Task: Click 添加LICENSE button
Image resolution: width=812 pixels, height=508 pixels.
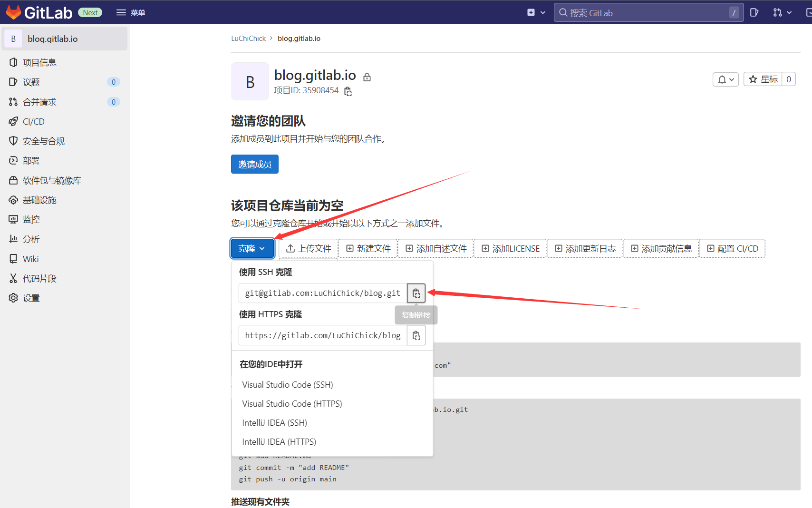Action: tap(511, 248)
